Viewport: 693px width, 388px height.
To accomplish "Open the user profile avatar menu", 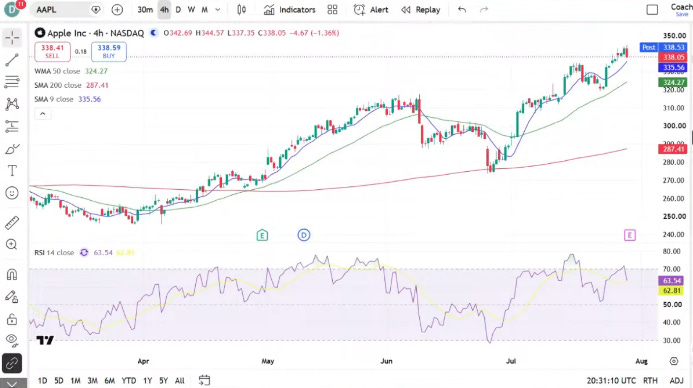I will (x=11, y=9).
